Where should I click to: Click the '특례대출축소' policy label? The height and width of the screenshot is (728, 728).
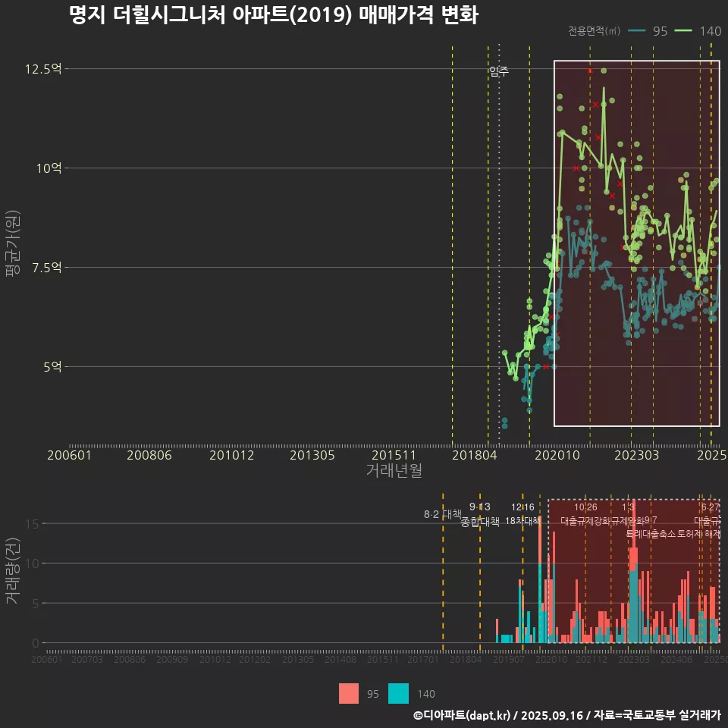650,534
